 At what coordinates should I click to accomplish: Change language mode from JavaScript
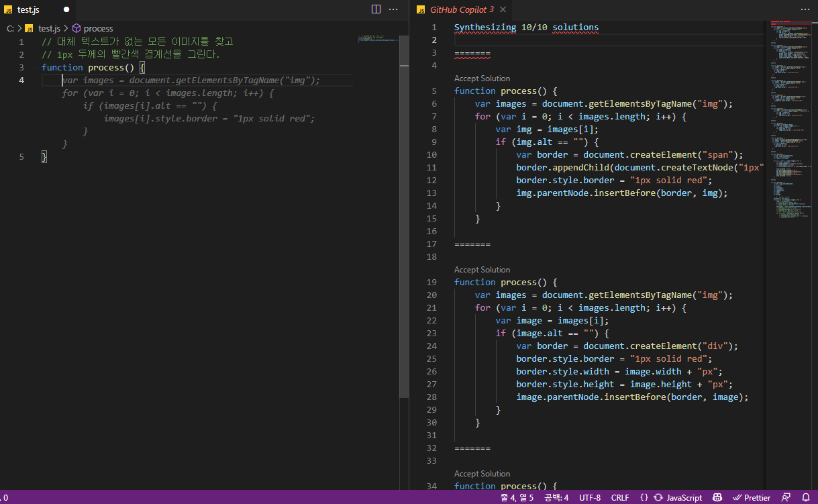tap(684, 497)
